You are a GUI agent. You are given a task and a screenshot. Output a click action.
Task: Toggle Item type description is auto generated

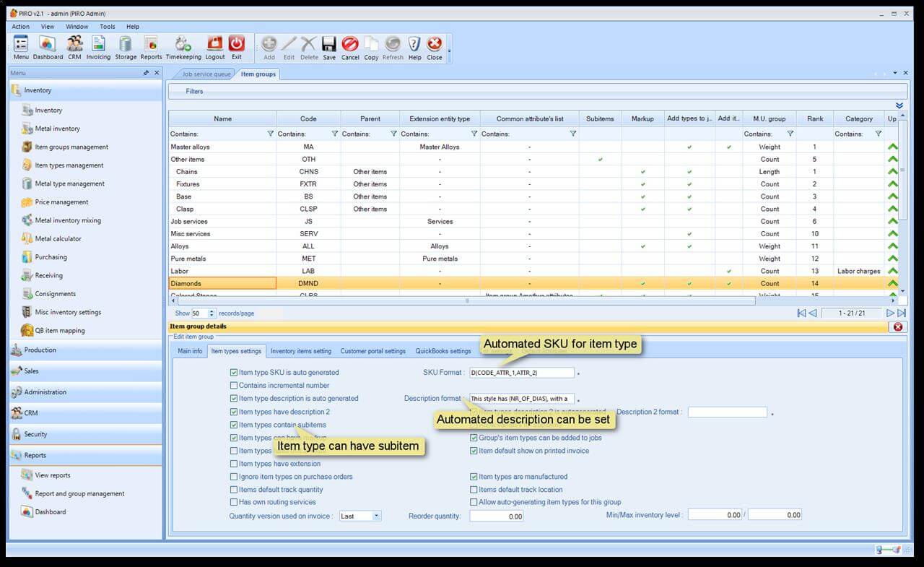pos(234,399)
